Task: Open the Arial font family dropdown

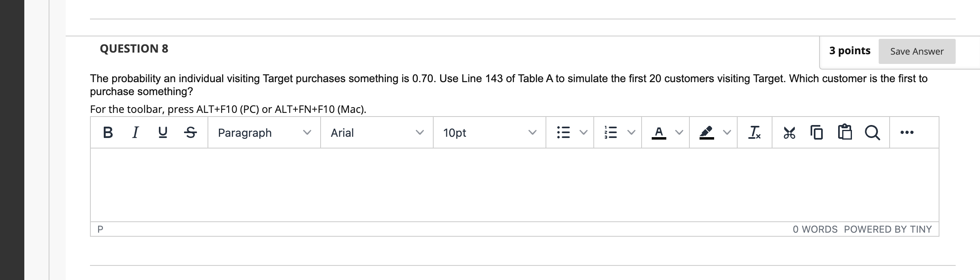Action: tap(377, 133)
